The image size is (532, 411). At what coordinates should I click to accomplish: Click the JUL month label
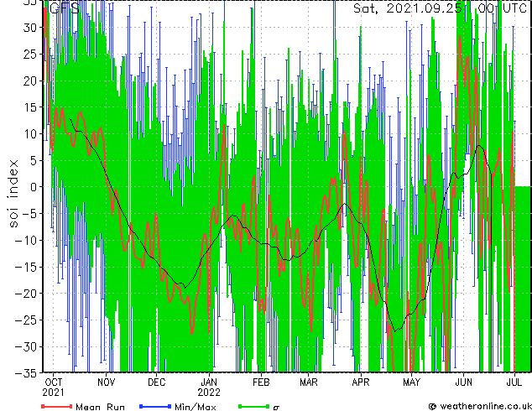(514, 382)
